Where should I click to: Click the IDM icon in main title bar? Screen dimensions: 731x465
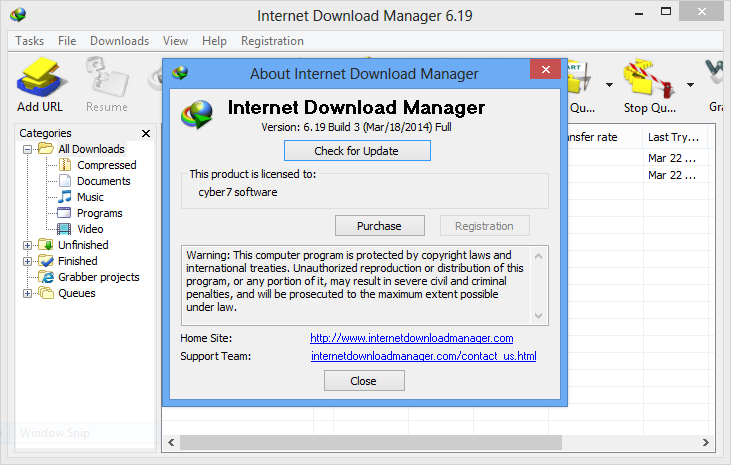point(18,15)
